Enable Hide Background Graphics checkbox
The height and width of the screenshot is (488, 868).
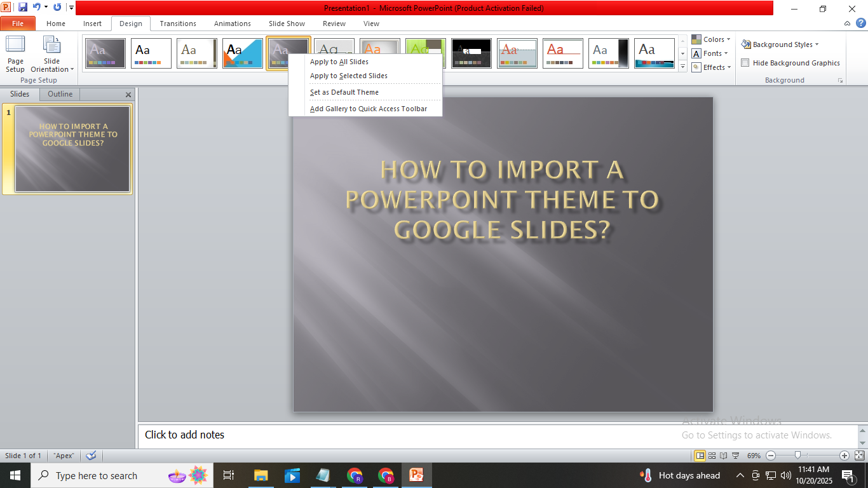point(745,63)
